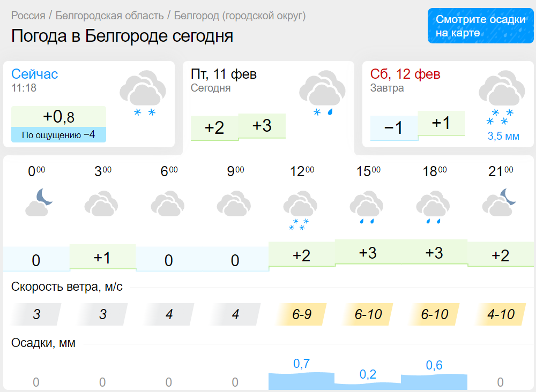
Task: Click the По ощущению −4 label
Action: pyautogui.click(x=58, y=134)
